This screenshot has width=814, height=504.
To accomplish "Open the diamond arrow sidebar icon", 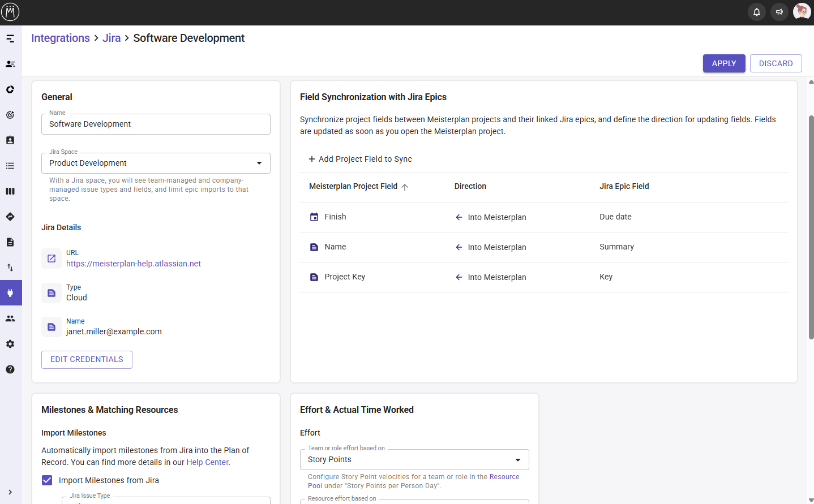I will 10,217.
